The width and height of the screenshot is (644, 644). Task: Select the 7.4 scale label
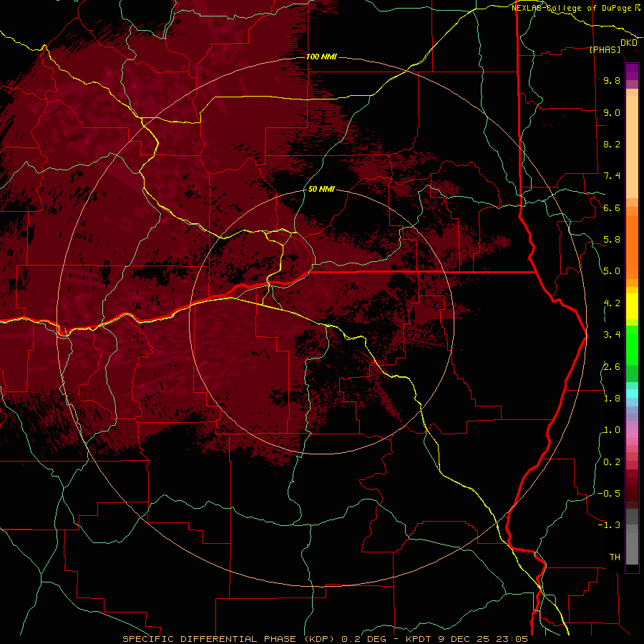point(612,176)
